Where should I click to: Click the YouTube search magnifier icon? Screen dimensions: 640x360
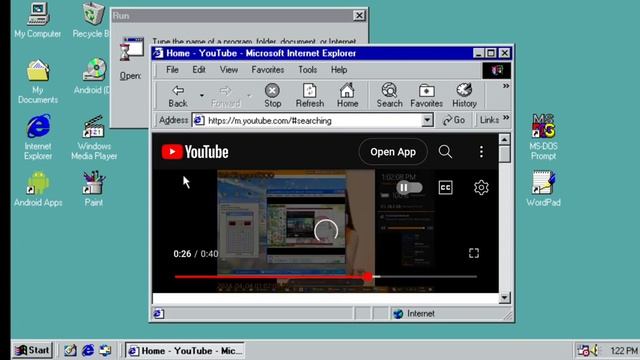[445, 152]
